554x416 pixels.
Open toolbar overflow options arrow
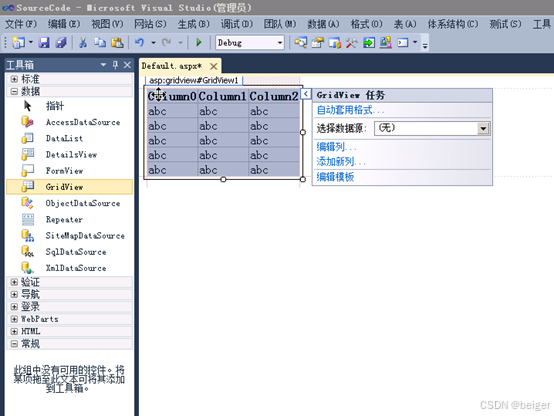pyautogui.click(x=425, y=45)
